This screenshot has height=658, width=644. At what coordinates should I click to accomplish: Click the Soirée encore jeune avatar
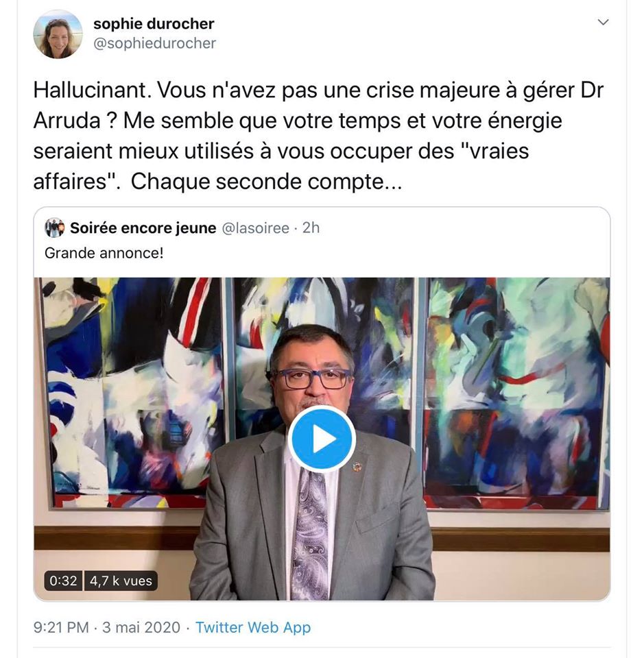coord(55,228)
